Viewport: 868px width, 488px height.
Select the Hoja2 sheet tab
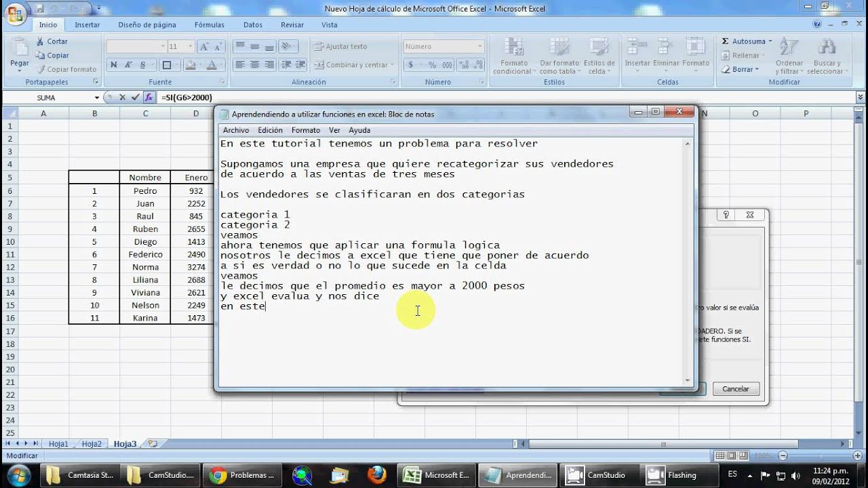92,444
